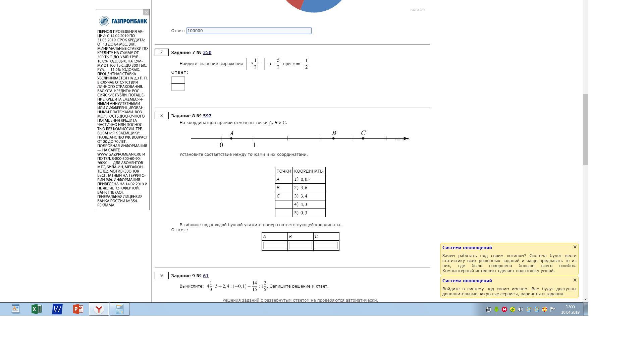Open task link number 61
The height and width of the screenshot is (362, 644).
click(206, 276)
